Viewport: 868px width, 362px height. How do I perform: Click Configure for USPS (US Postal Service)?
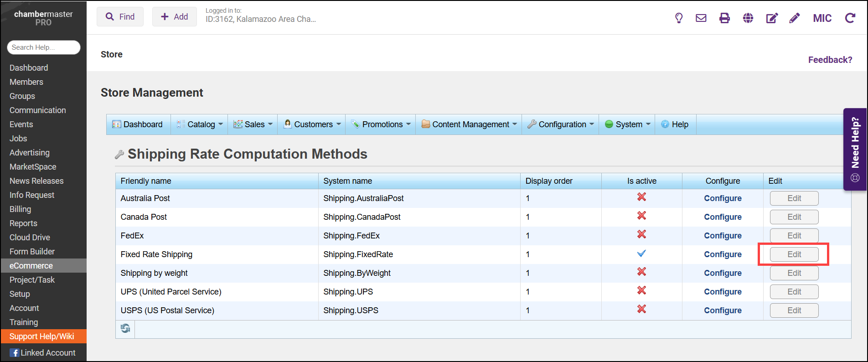click(x=723, y=310)
